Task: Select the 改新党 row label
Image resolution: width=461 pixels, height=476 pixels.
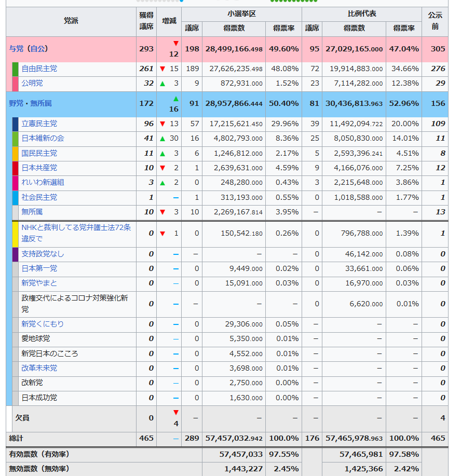Action: [32, 383]
